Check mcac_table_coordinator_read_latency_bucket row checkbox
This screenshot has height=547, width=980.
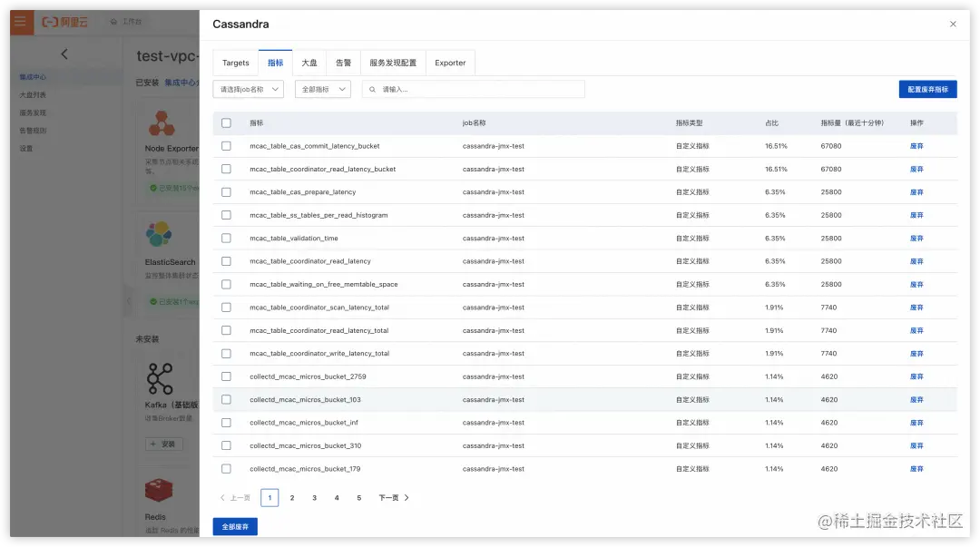click(x=226, y=169)
